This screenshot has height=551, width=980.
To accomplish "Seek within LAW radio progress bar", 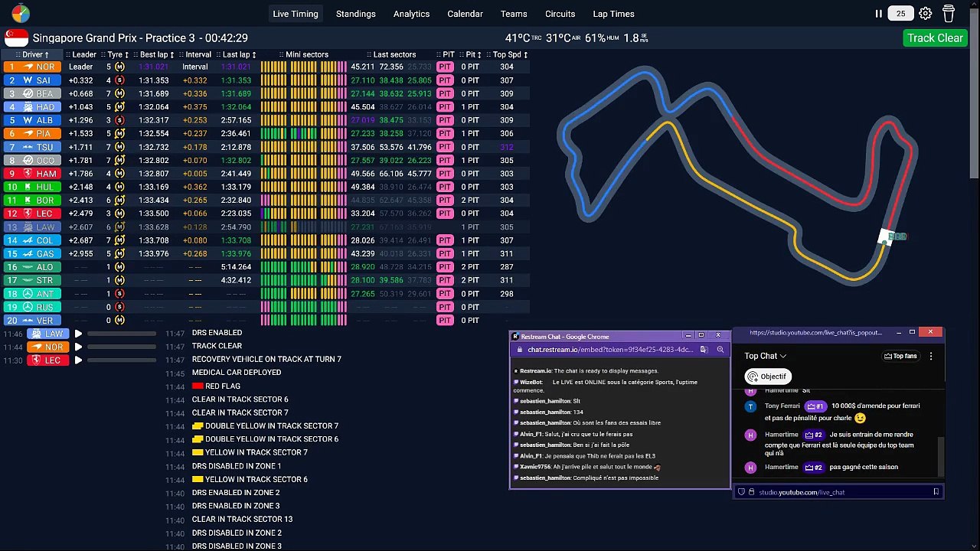I will click(122, 334).
